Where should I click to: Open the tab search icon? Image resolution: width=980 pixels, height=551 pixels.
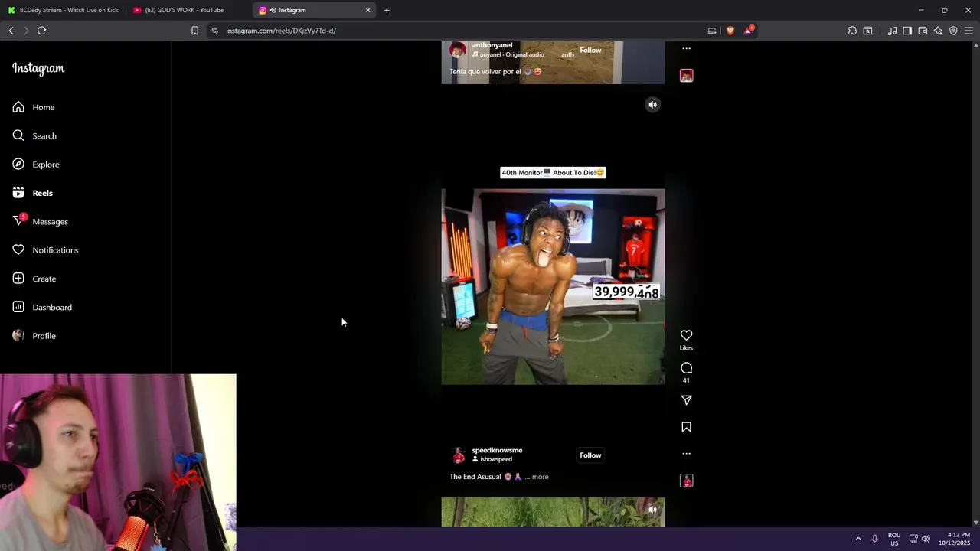coord(867,31)
